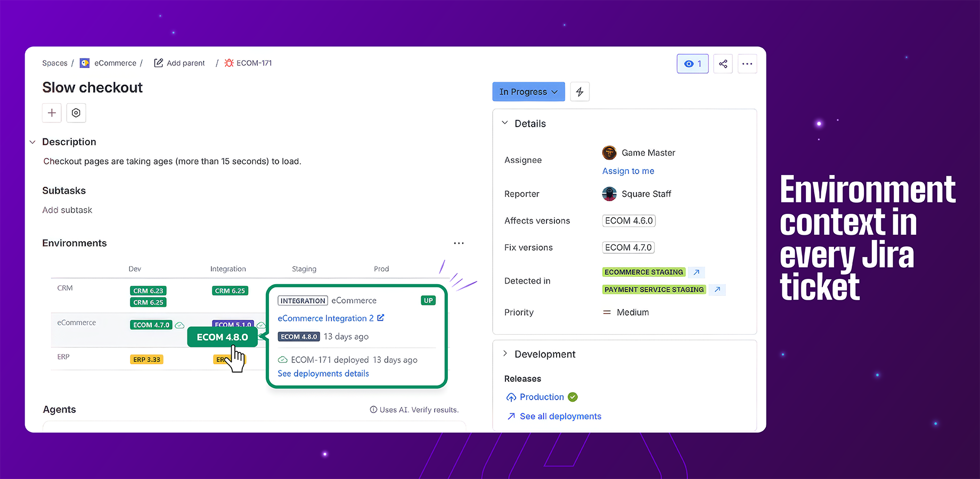This screenshot has height=479, width=980.
Task: Open Production release link
Action: coord(542,397)
